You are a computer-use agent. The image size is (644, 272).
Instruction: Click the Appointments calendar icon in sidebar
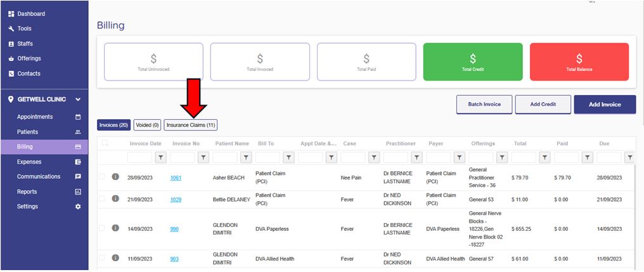(x=78, y=117)
